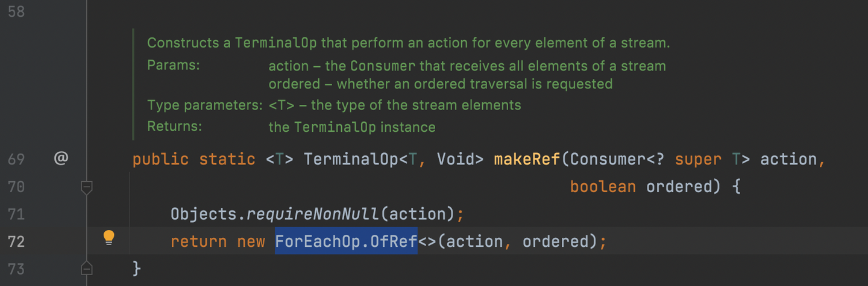This screenshot has height=286, width=868.
Task: Click the Consumer link in Javadoc params
Action: tap(382, 66)
